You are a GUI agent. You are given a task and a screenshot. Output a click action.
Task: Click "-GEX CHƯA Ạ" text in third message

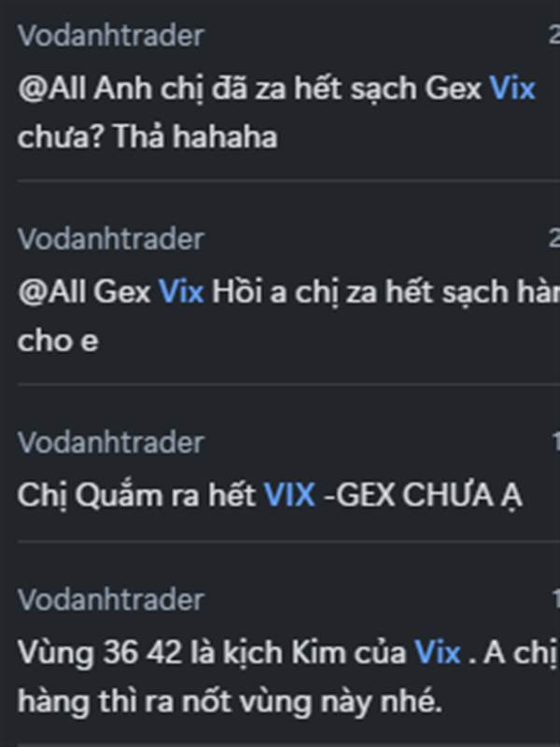(x=423, y=496)
